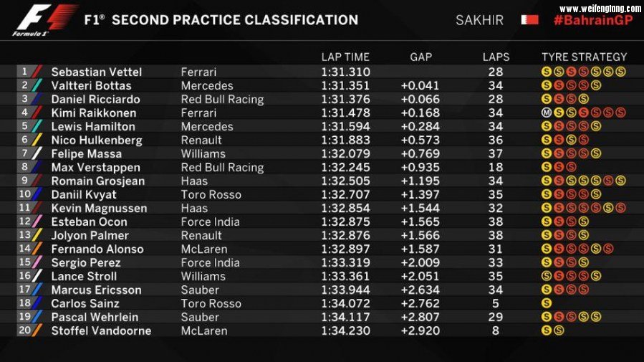Screen dimensions: 644x362
Task: Select the GAP column header
Action: pos(420,57)
